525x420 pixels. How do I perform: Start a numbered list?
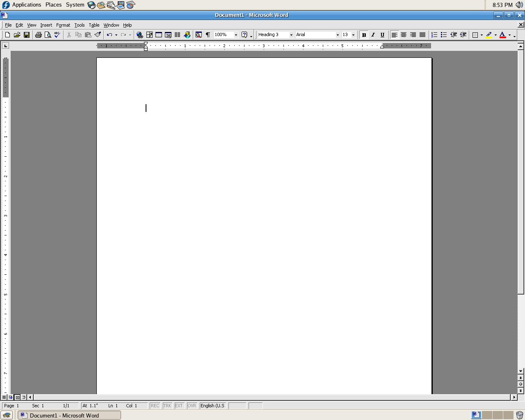434,35
